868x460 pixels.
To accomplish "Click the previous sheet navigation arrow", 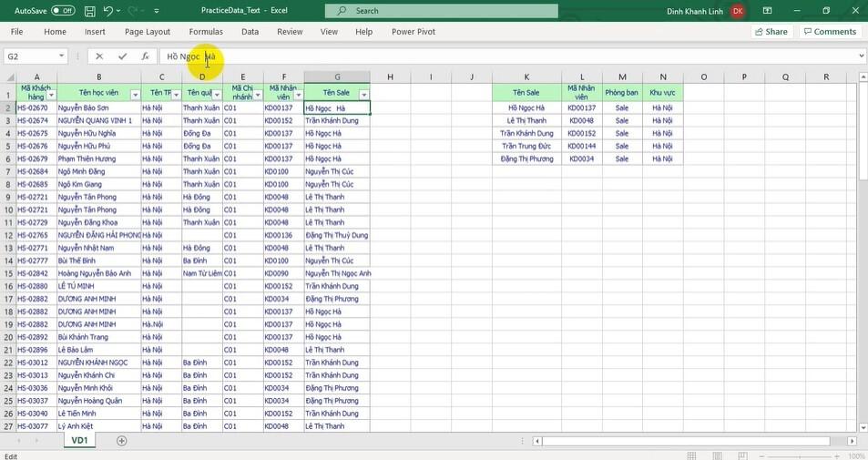I will [19, 441].
